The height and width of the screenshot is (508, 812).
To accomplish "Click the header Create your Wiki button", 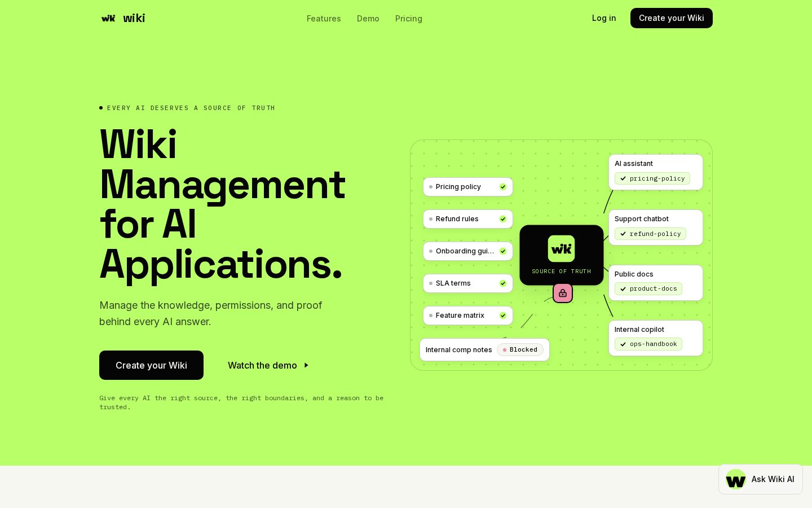I will (x=672, y=18).
